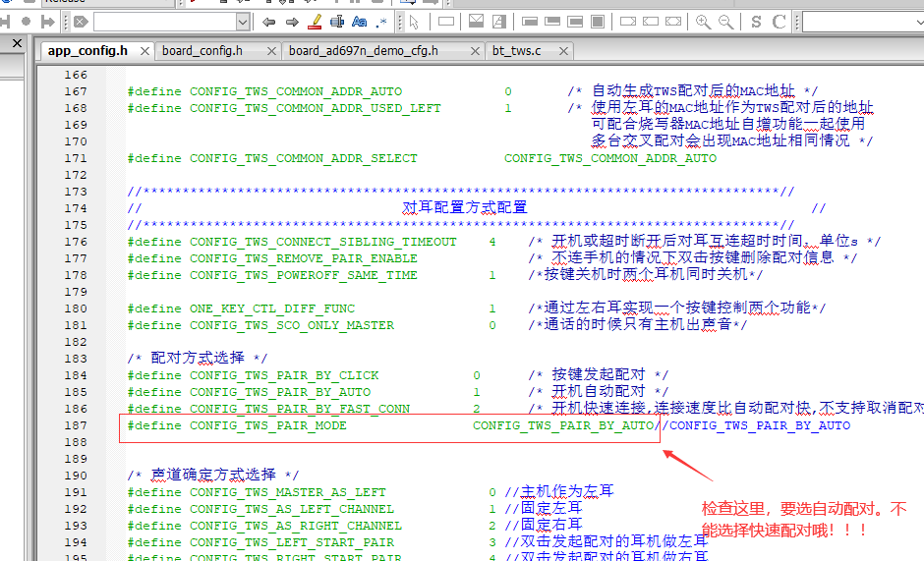
Task: Click CONFIG_TWS_CONNECT_SIBLING_TIMEOUT macro name
Action: pyautogui.click(x=323, y=243)
